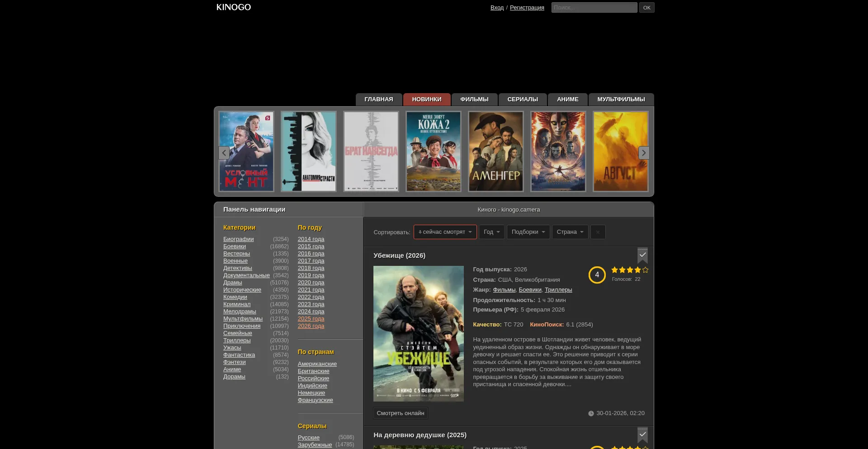The width and height of the screenshot is (868, 449).
Task: Open the Анатомия страсти poster
Action: point(309,151)
